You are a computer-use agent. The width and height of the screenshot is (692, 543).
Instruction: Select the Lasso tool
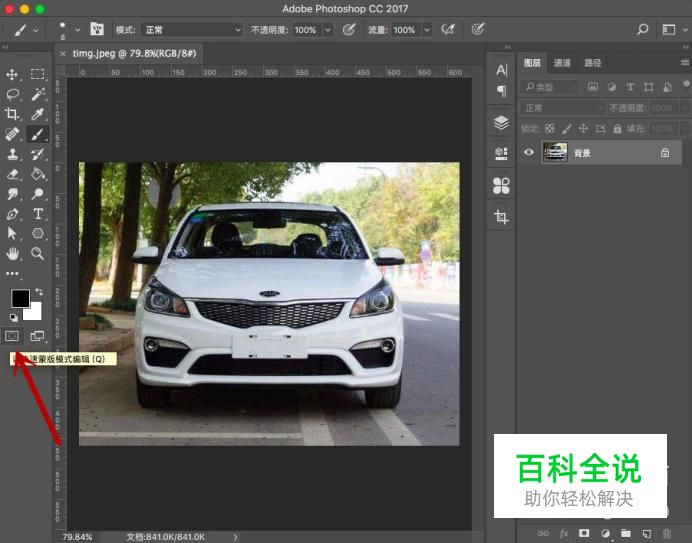click(x=12, y=94)
